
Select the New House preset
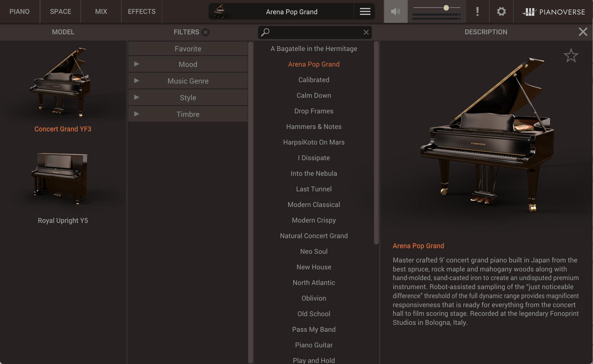click(x=314, y=267)
